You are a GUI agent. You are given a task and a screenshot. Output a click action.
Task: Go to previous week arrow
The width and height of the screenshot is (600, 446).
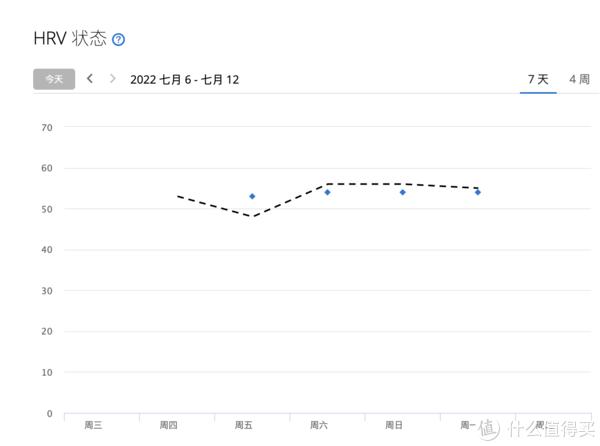(90, 79)
